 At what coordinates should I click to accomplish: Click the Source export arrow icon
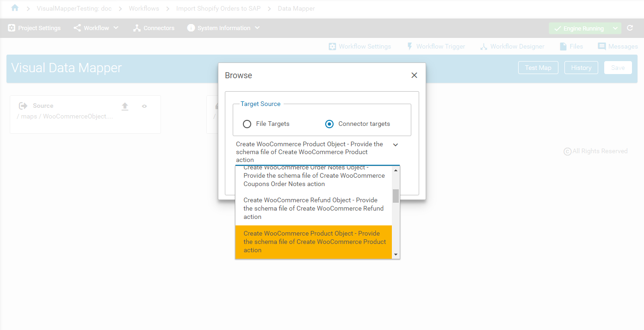23,106
